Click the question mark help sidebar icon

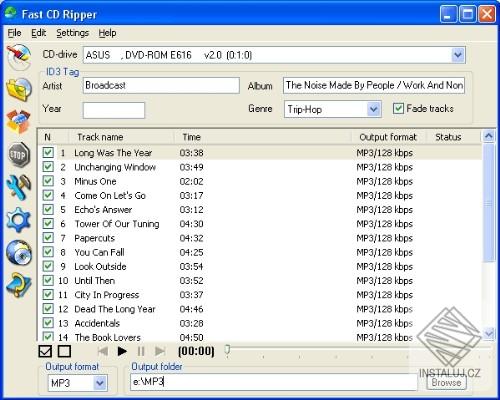coord(19,285)
